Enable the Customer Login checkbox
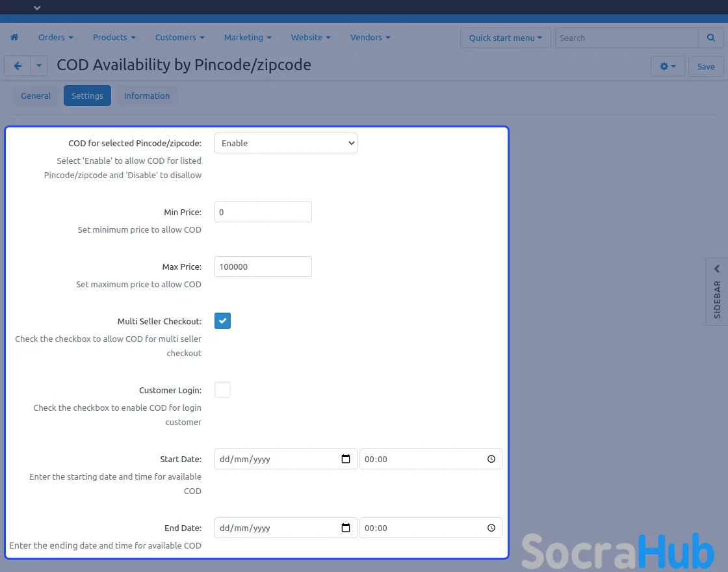728x572 pixels. point(222,390)
